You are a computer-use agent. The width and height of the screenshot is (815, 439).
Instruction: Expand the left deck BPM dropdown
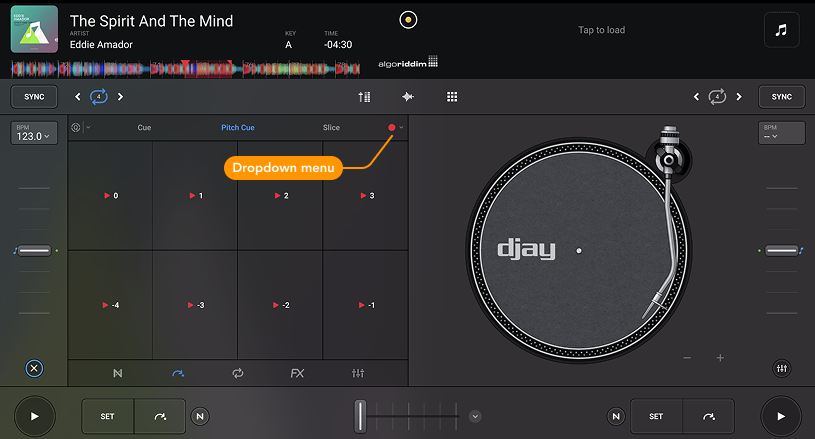tap(34, 133)
